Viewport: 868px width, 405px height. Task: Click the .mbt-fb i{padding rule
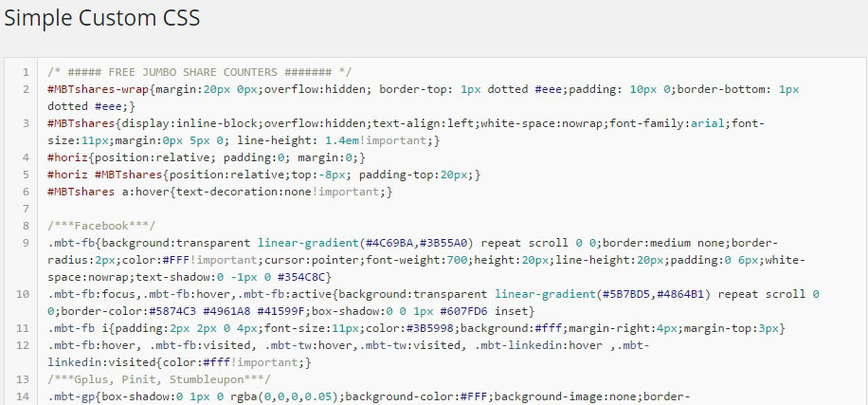(416, 328)
